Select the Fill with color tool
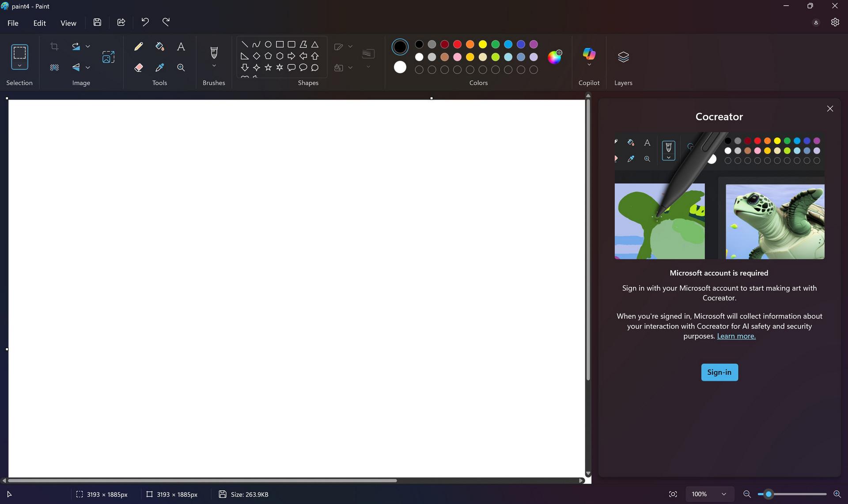Viewport: 848px width, 504px height. tap(160, 46)
